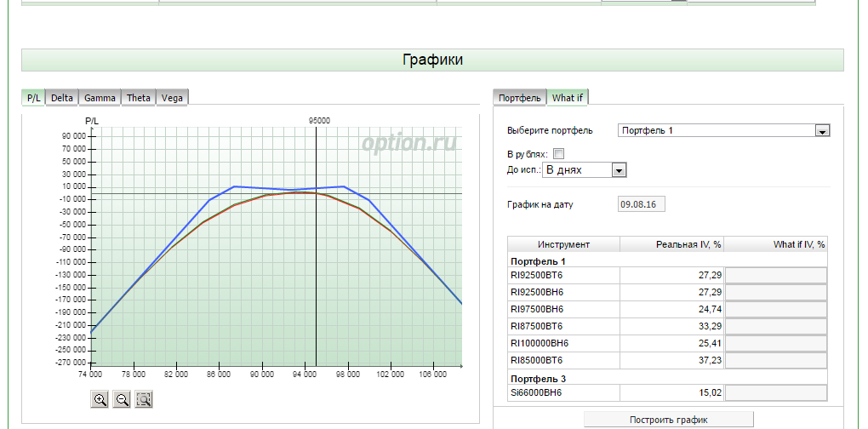Open the 'What if' tab
868x429 pixels.
click(x=568, y=97)
